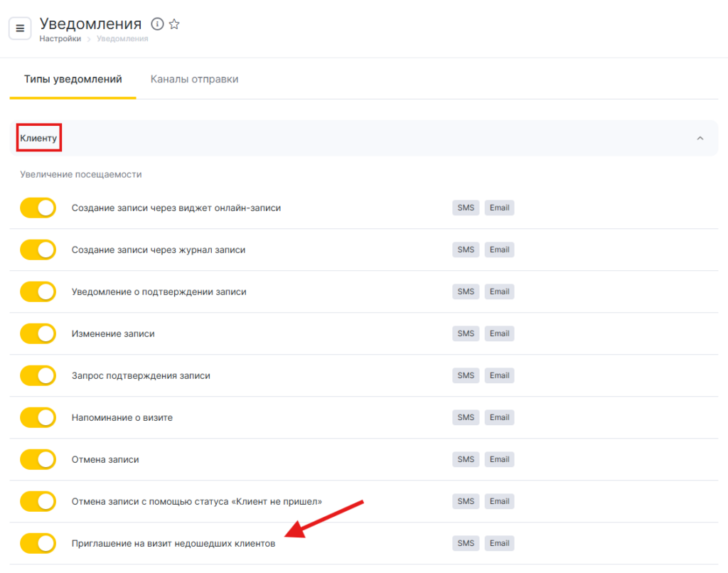Toggle off Напоминание о визите notification

coord(38,417)
